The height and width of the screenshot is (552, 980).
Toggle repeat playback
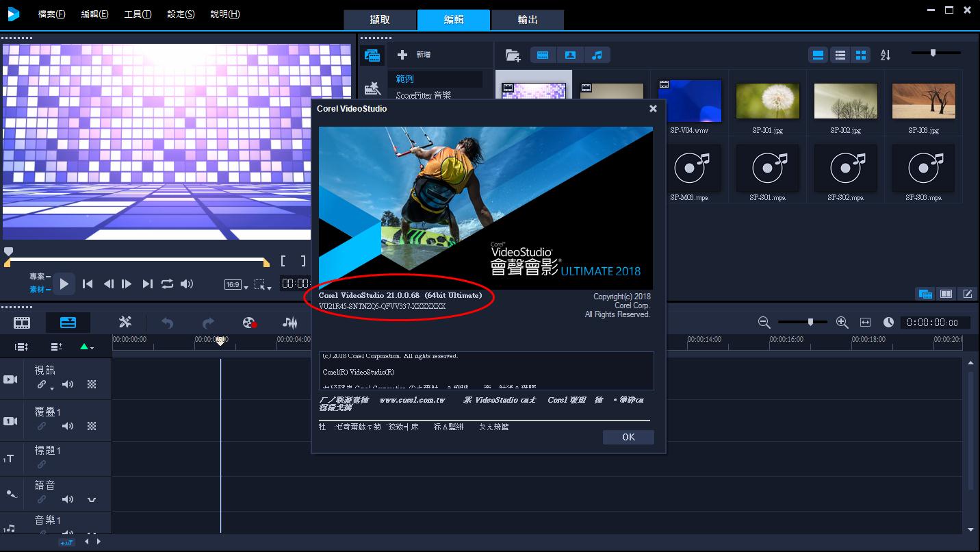tap(167, 284)
